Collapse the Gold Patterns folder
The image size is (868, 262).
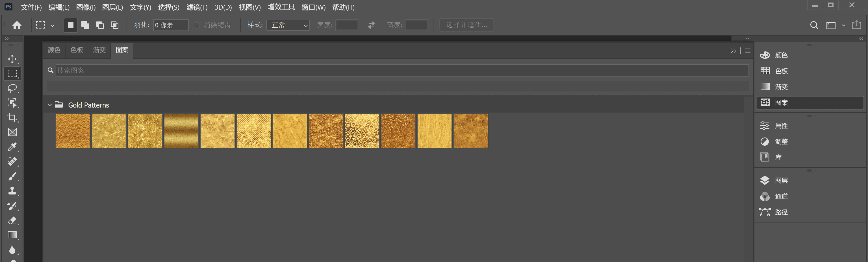[x=50, y=105]
